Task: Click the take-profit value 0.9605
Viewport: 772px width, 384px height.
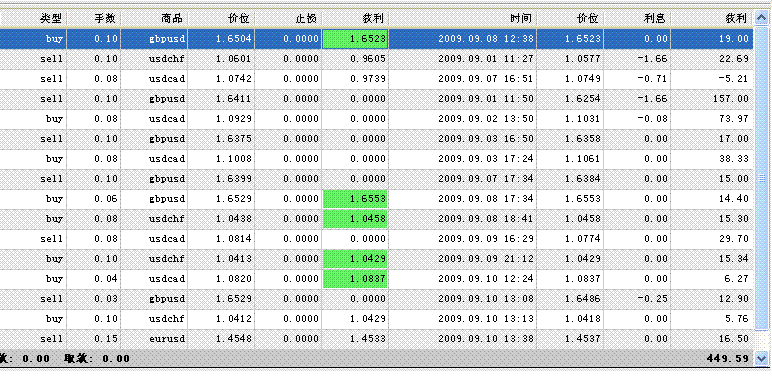Action: 368,59
